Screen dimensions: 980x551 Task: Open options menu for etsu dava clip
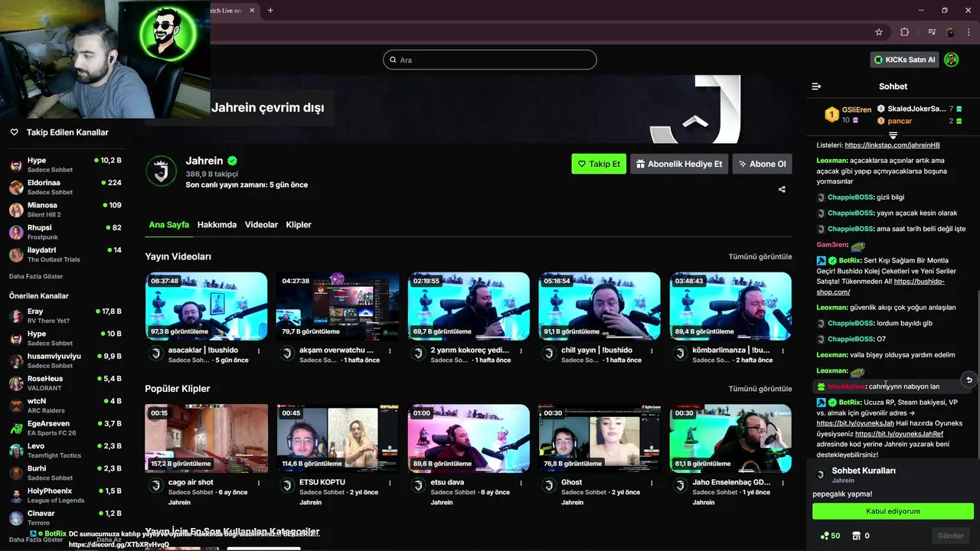coord(521,483)
